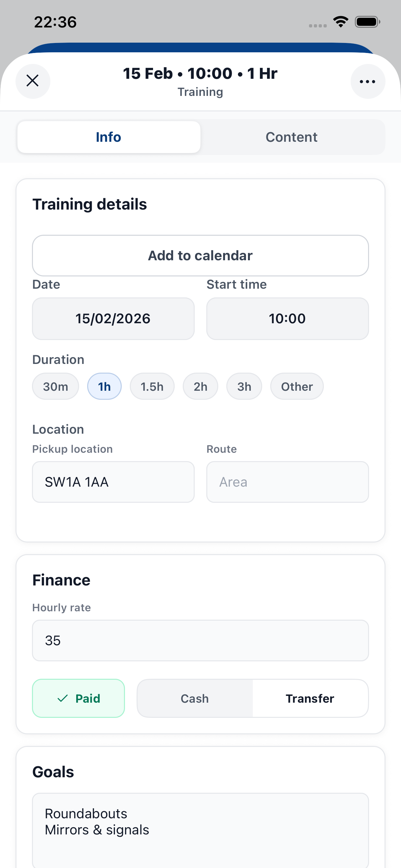Set duration to 2h
The image size is (401, 868).
(200, 387)
